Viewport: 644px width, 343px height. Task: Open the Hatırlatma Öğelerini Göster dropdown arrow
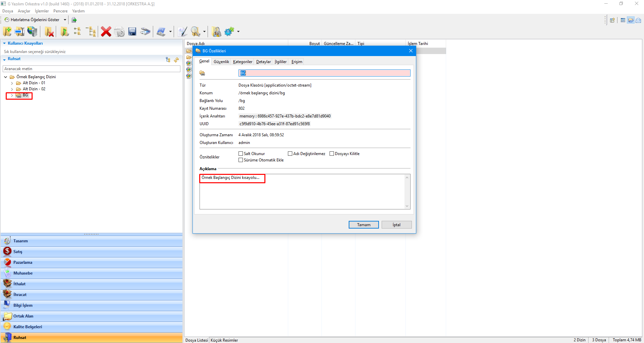pos(65,20)
